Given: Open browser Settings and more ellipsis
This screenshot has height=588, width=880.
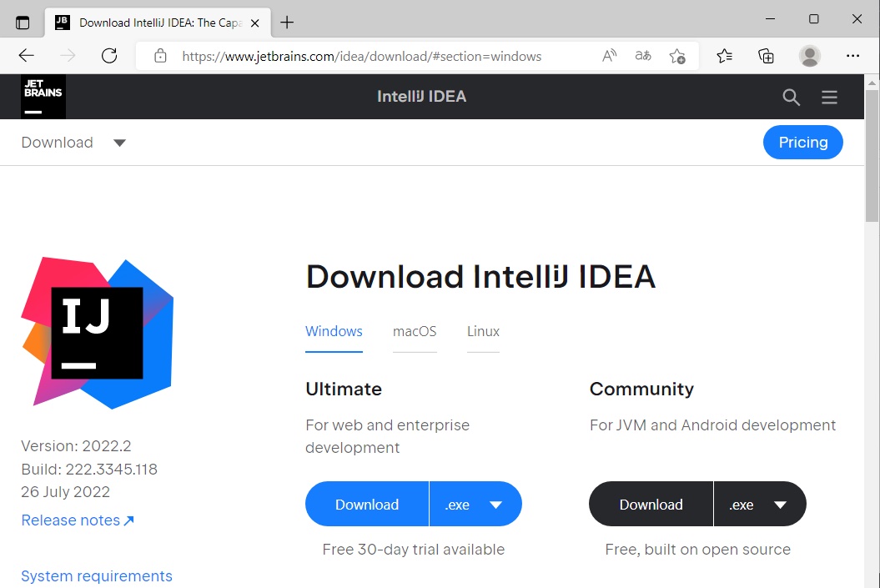Looking at the screenshot, I should (x=852, y=56).
